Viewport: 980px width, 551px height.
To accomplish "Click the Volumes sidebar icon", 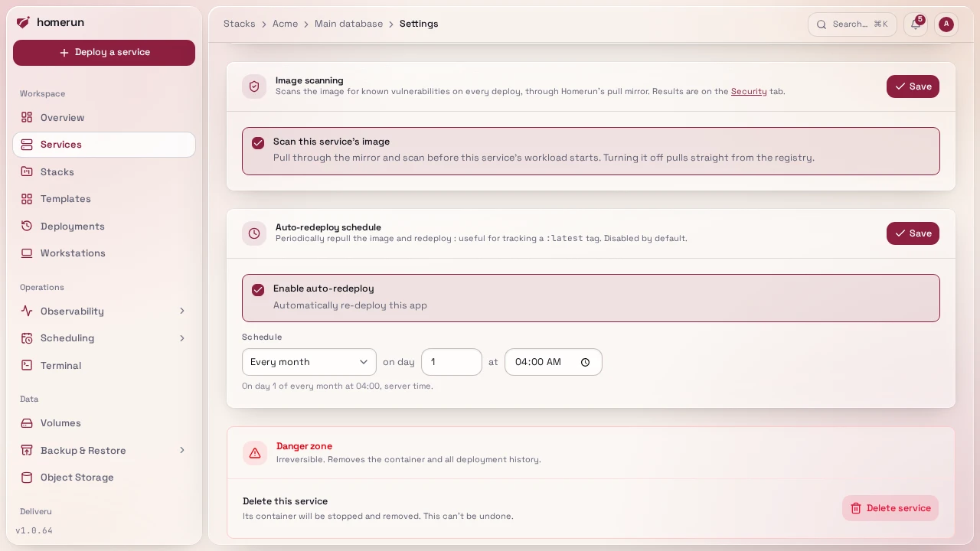I will click(x=27, y=423).
